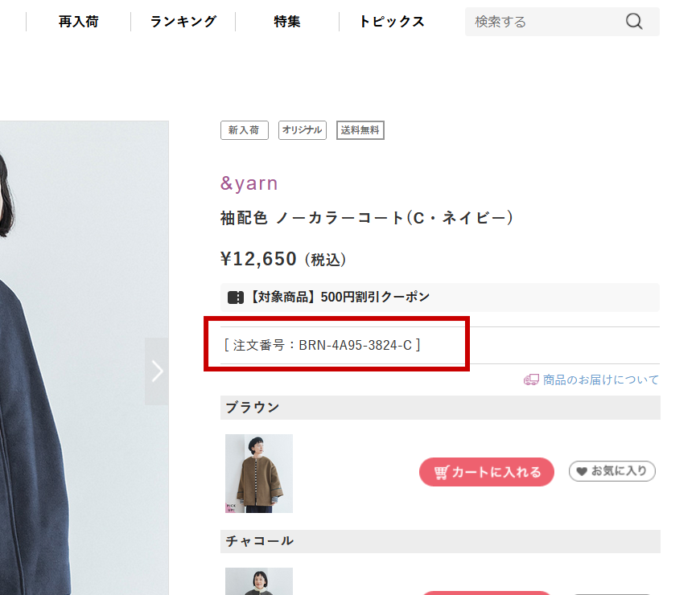The image size is (700, 595).
Task: Click heart icon in お気に入り button
Action: (x=581, y=471)
